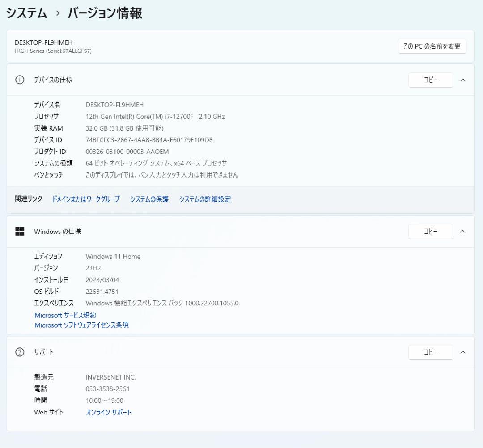Open ドメインまたはワークグループ link
This screenshot has height=448, width=483.
pos(85,199)
